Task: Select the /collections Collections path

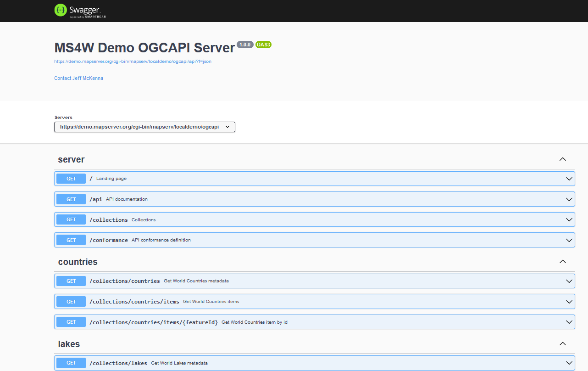Action: pyautogui.click(x=109, y=220)
